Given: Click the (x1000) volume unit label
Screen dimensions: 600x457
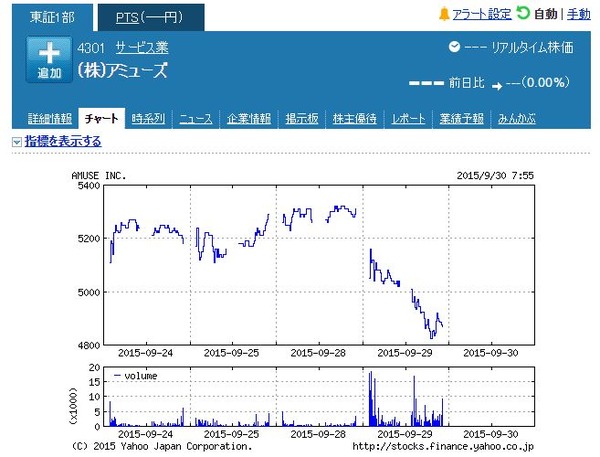Looking at the screenshot, I should pyautogui.click(x=73, y=406).
